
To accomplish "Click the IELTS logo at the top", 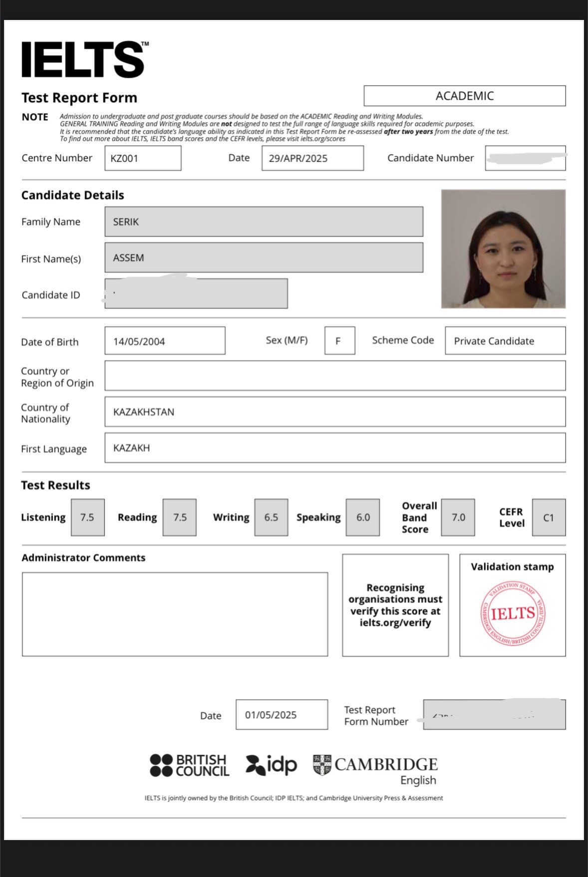I will pos(84,59).
